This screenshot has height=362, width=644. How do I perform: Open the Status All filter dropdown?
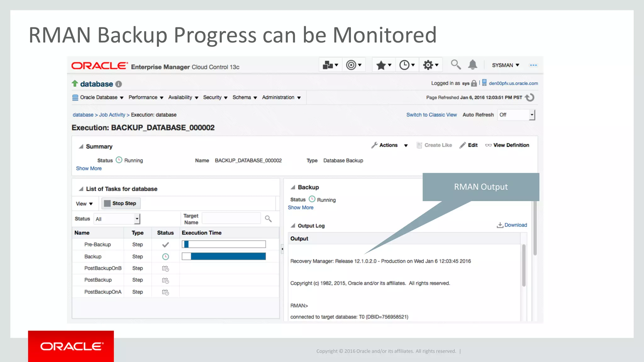117,219
